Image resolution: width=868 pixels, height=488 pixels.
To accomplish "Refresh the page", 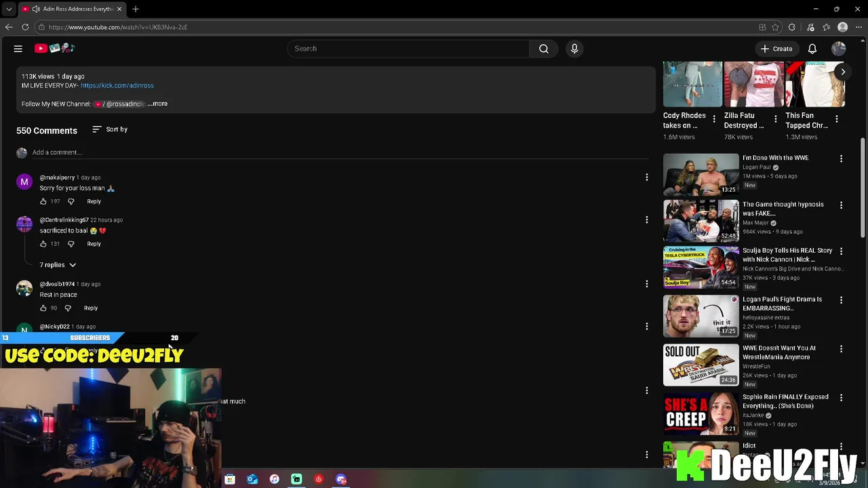I will (25, 27).
